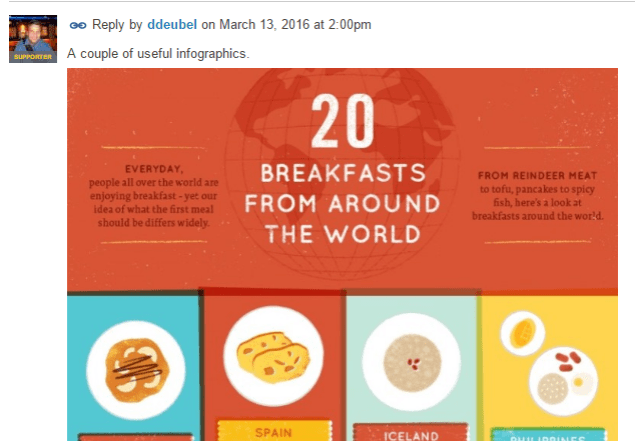This screenshot has height=441, width=635.
Task: Open ddeubel's profile avatar thumbnail
Action: pyautogui.click(x=32, y=34)
